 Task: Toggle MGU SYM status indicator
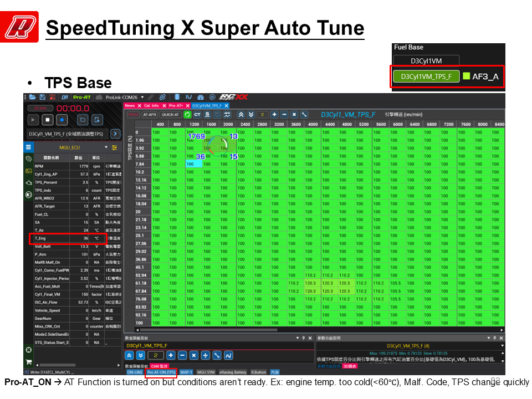[x=206, y=372]
